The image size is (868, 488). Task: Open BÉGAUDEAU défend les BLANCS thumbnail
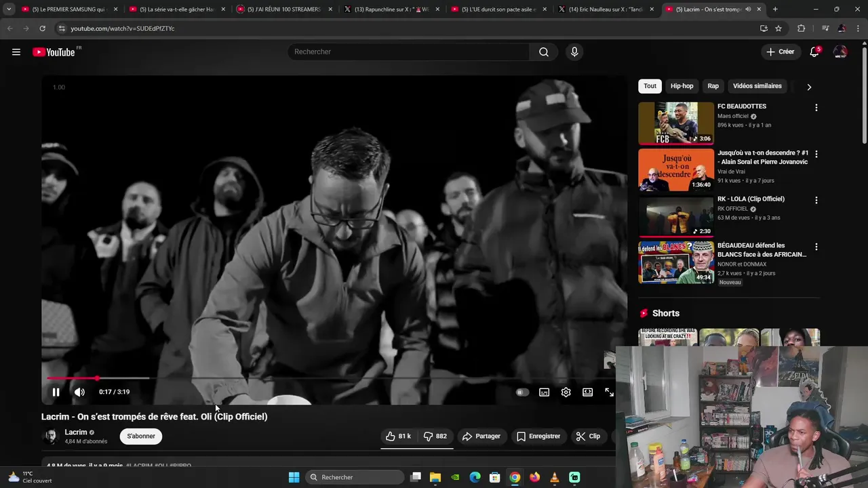click(x=676, y=262)
